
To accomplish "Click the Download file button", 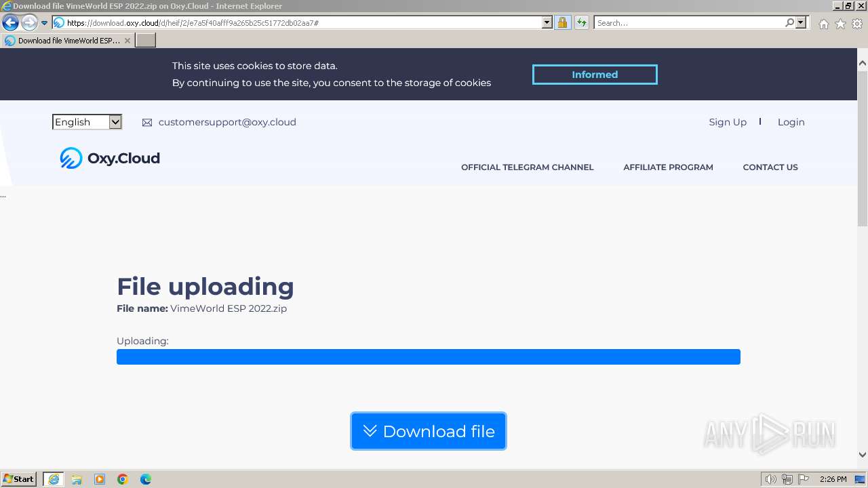I will [429, 431].
